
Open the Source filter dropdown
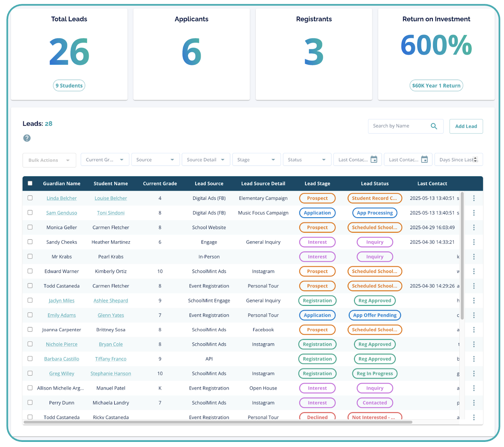click(x=155, y=160)
